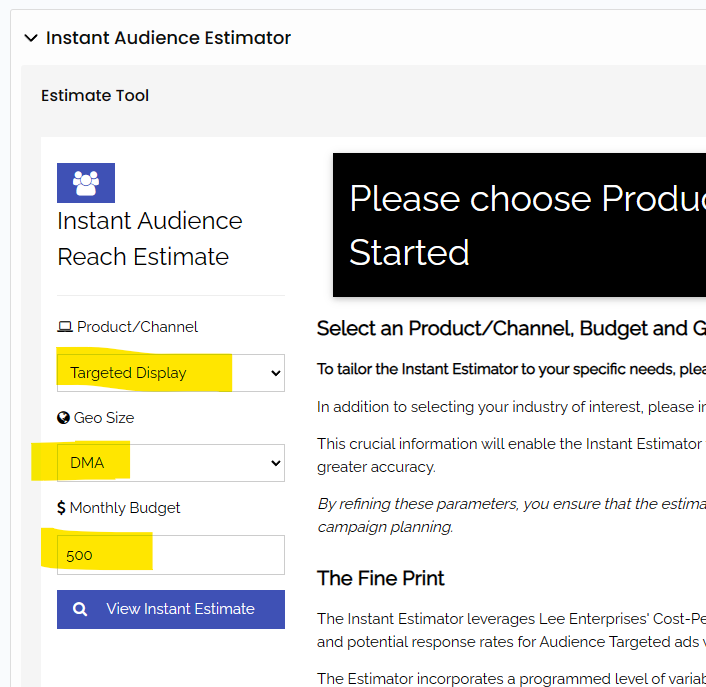Click the dollar sign icon beside Monthly Budget
Viewport: 706px width, 687px height.
(62, 508)
